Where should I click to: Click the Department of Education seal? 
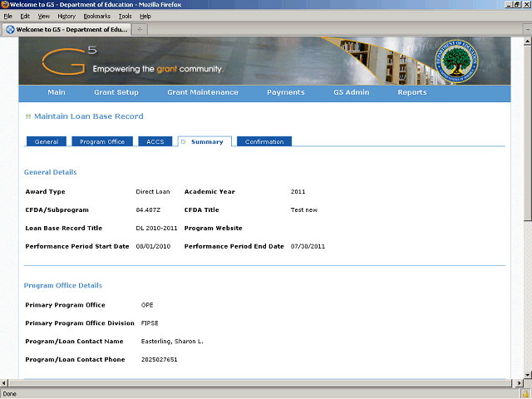[x=456, y=61]
